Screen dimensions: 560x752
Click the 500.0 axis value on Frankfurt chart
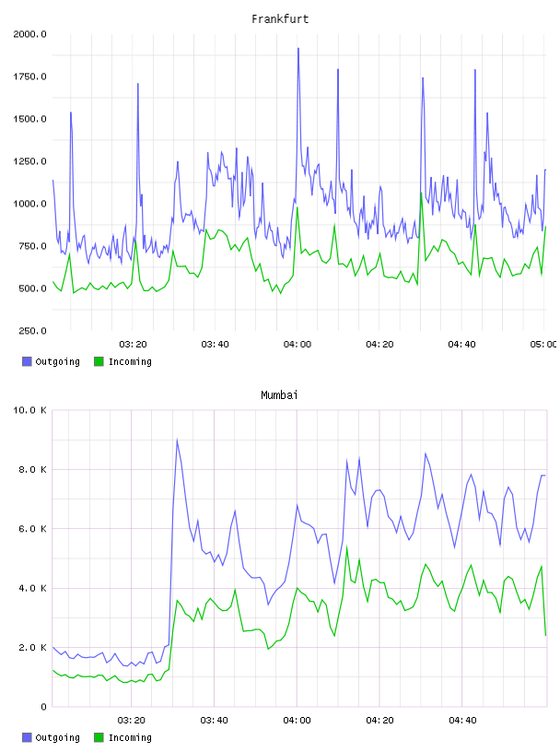(x=32, y=288)
